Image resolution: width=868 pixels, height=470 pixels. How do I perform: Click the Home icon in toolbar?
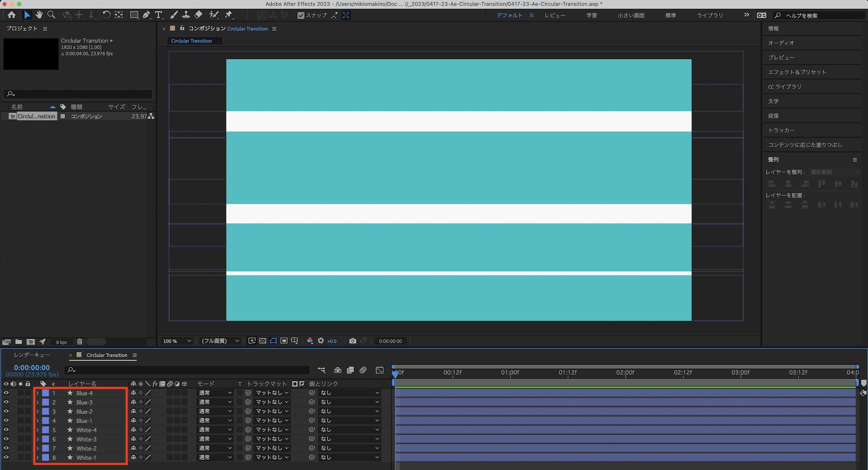pos(12,15)
